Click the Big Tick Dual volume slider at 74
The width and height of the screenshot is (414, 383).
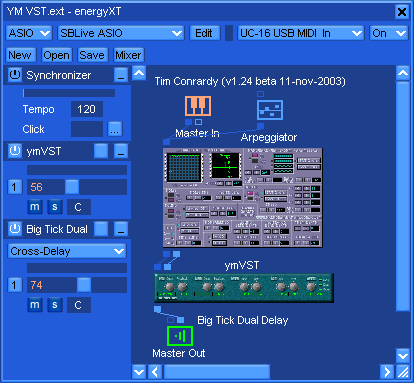tap(77, 285)
